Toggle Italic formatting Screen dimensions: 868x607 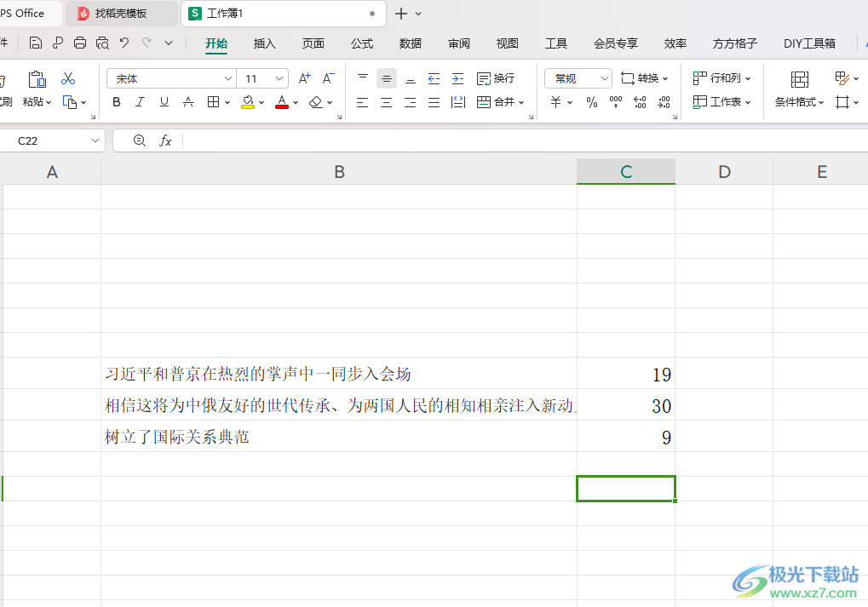[x=140, y=102]
